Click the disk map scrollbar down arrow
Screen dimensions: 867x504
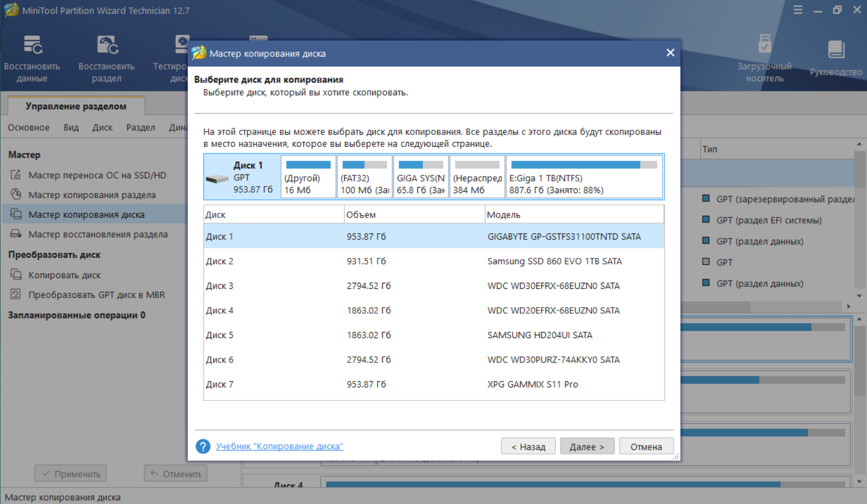click(x=859, y=481)
